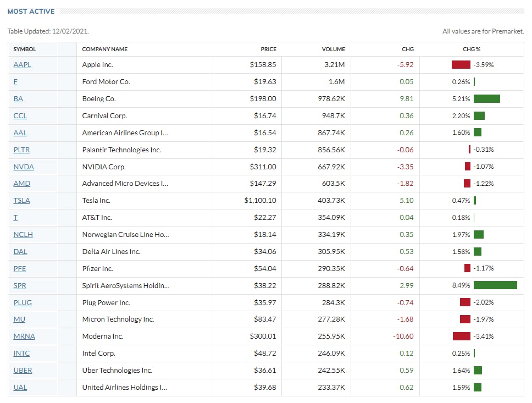Click 'All values are for Premarket.' note
This screenshot has height=403, width=532.
pyautogui.click(x=483, y=31)
